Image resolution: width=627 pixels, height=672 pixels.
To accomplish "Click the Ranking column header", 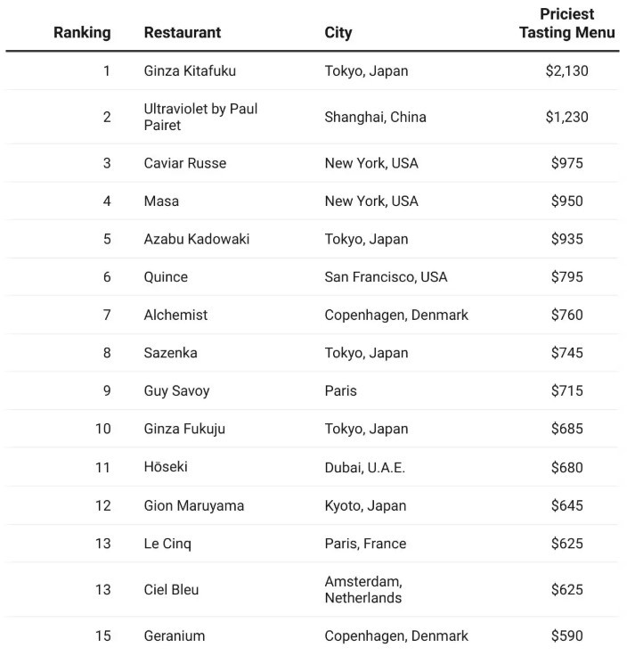I will click(82, 33).
